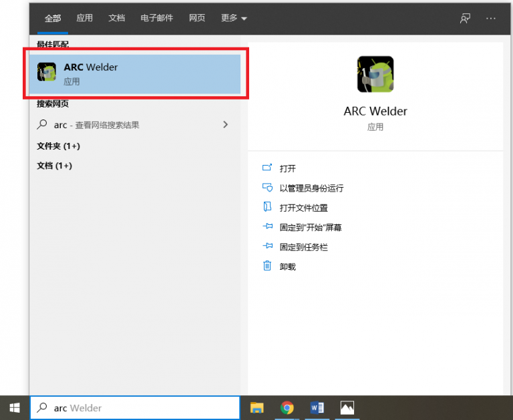Click the Windows Start button
Screen dimensions: 513x420
[14, 407]
